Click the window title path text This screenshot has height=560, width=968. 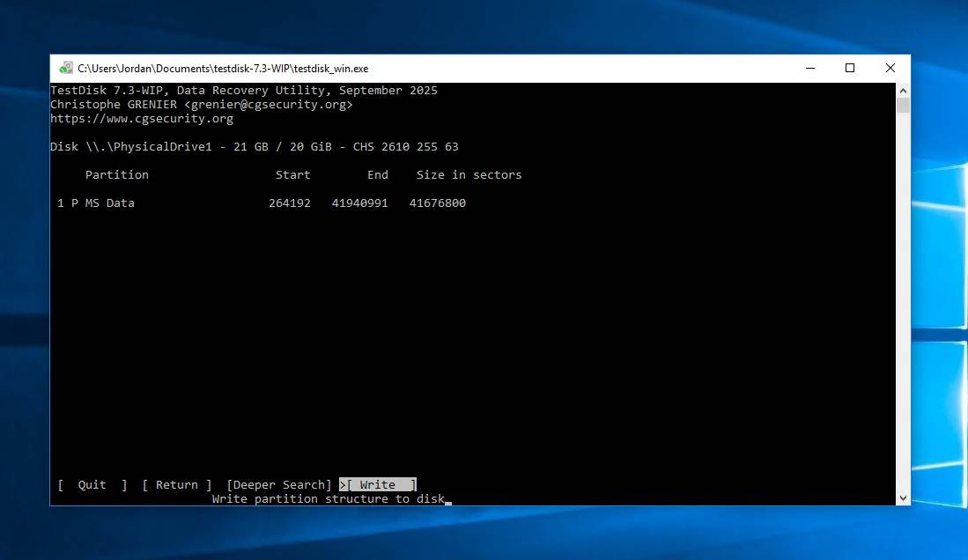(x=222, y=68)
